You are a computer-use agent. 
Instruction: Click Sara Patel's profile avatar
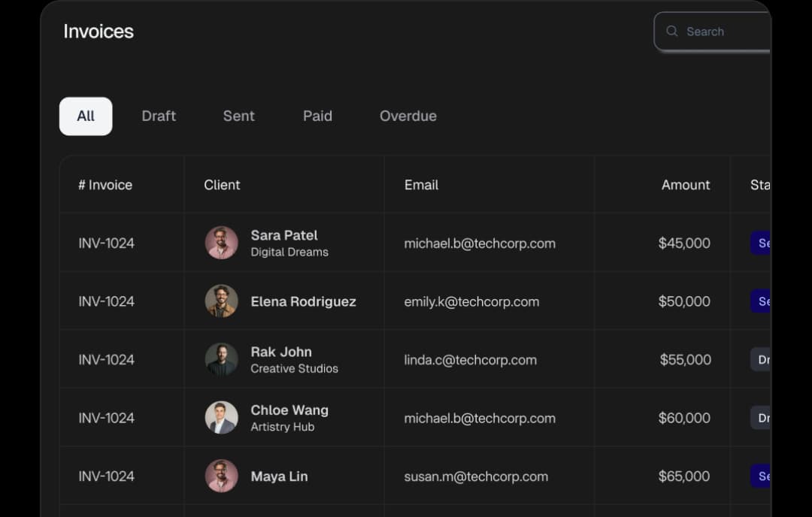coord(222,243)
